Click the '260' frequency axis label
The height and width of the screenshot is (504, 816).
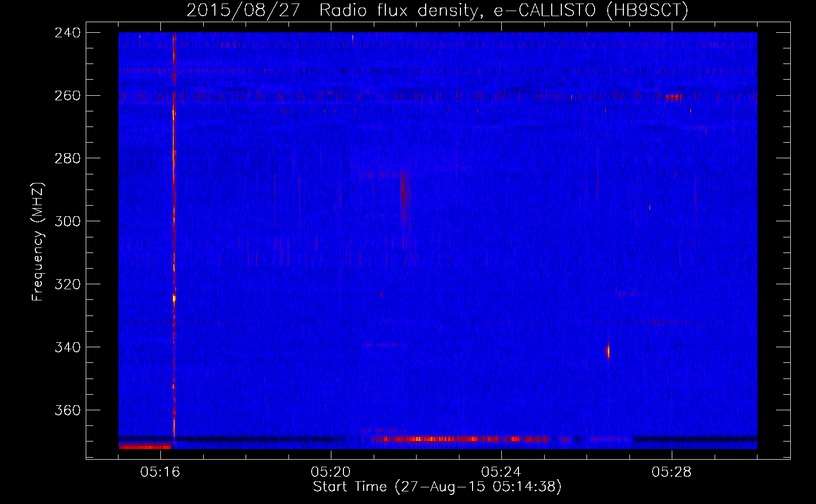coord(68,96)
